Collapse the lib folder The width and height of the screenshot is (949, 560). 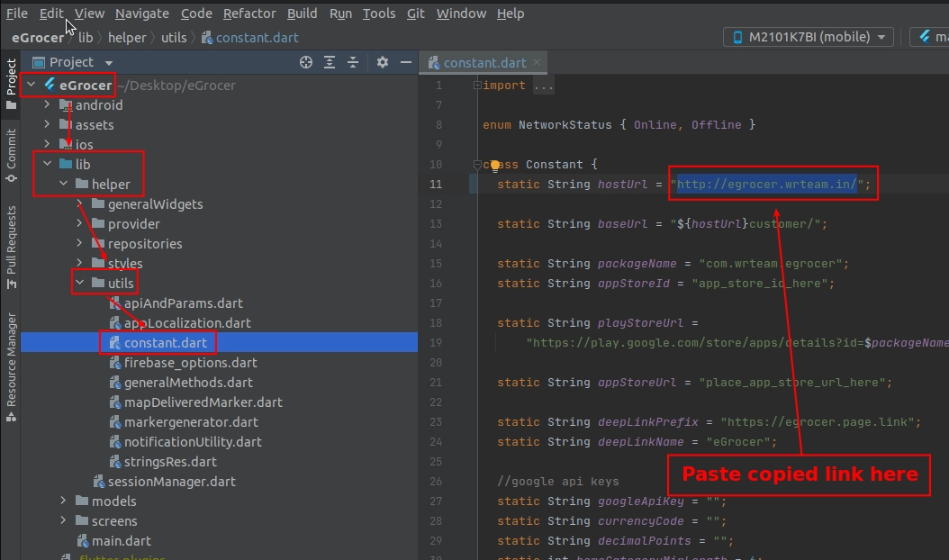point(47,164)
